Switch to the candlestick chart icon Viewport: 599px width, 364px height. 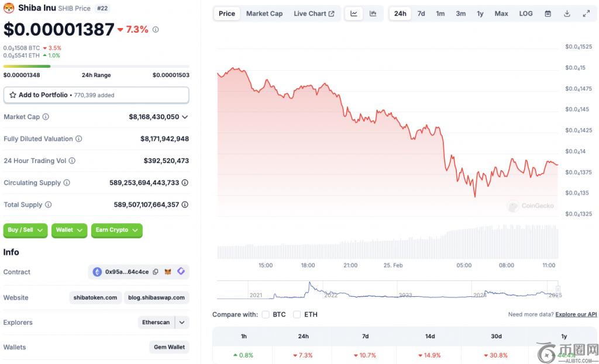[x=373, y=13]
